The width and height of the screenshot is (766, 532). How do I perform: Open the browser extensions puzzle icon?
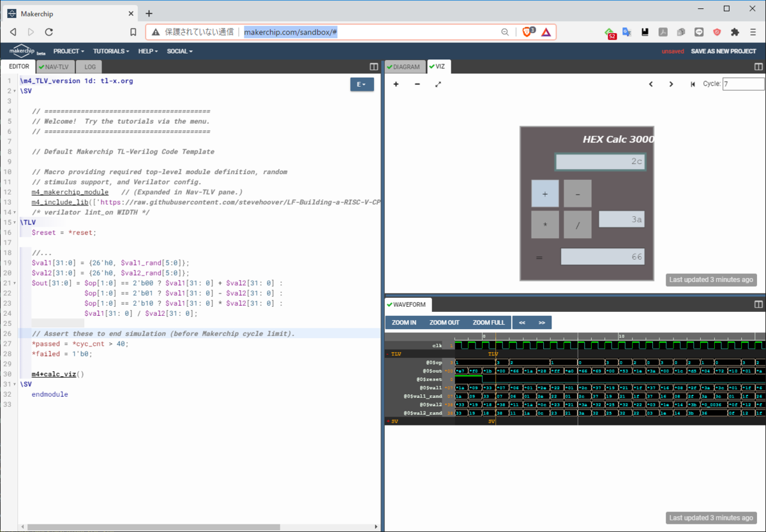(x=735, y=31)
